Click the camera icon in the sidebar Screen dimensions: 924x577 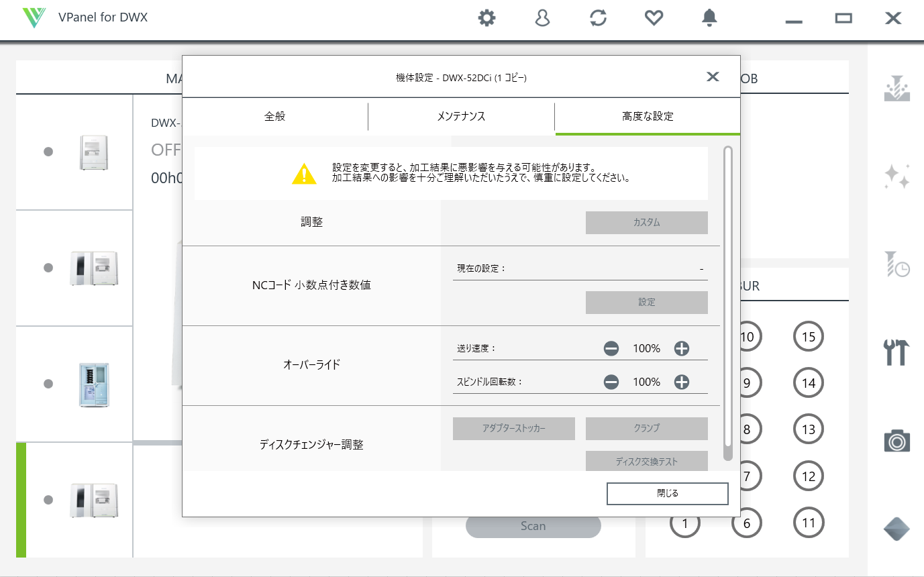pos(896,441)
